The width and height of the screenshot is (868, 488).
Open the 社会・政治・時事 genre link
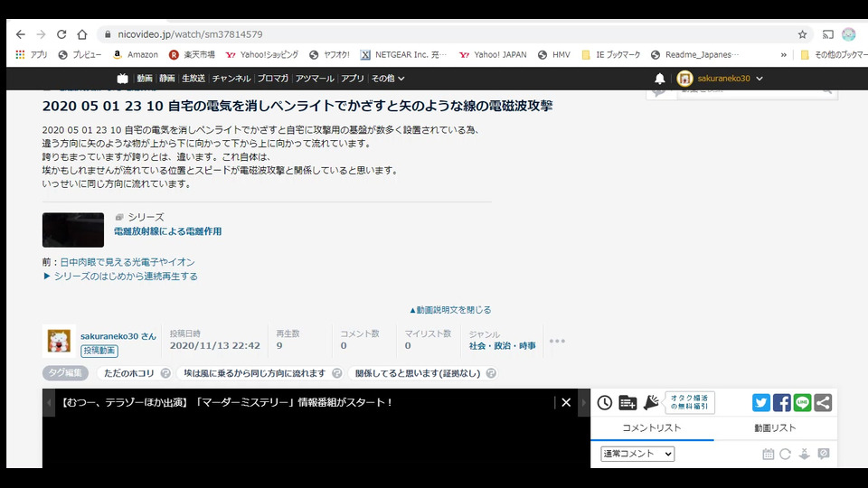502,346
